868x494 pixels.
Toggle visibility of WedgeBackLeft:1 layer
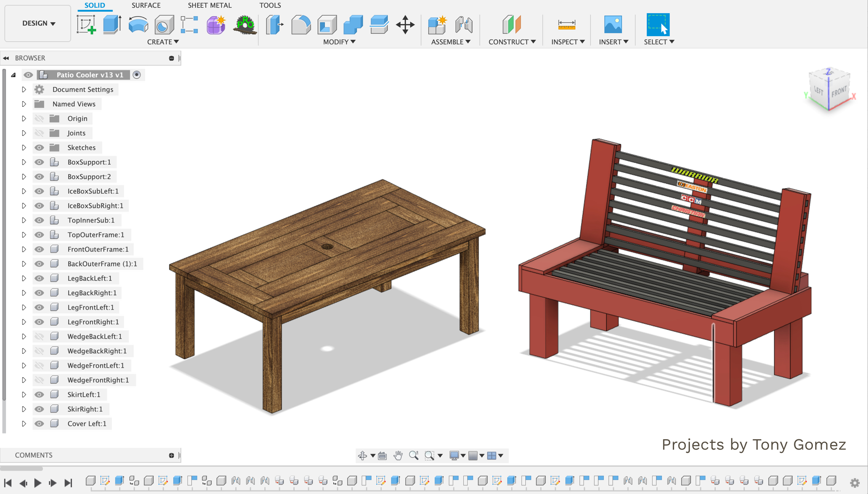click(x=39, y=336)
